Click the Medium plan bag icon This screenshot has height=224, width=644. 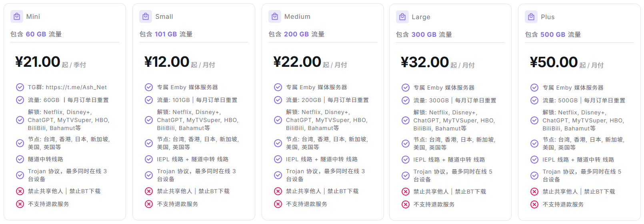pyautogui.click(x=275, y=16)
